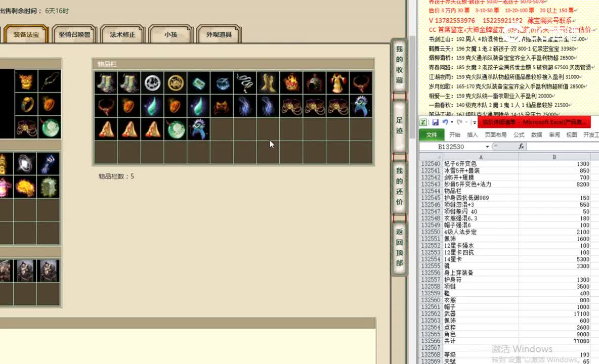Click the Excel redo icon

coord(459,122)
